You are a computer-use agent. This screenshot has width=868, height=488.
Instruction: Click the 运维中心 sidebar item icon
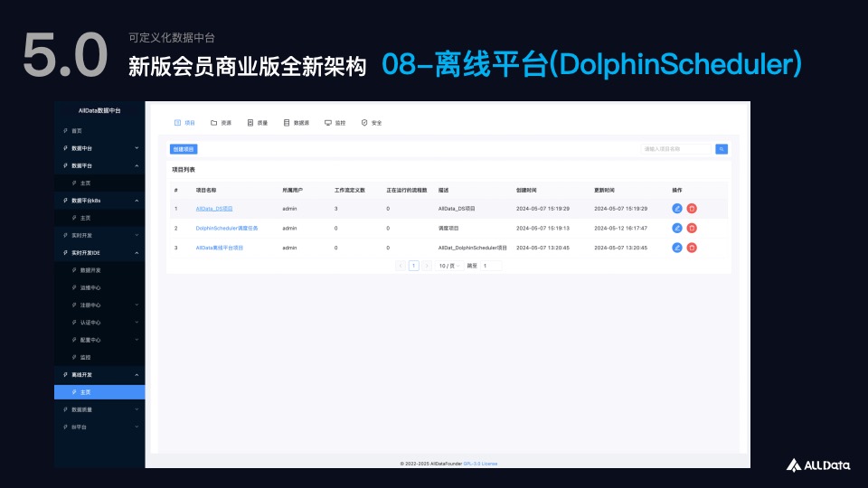tap(74, 287)
